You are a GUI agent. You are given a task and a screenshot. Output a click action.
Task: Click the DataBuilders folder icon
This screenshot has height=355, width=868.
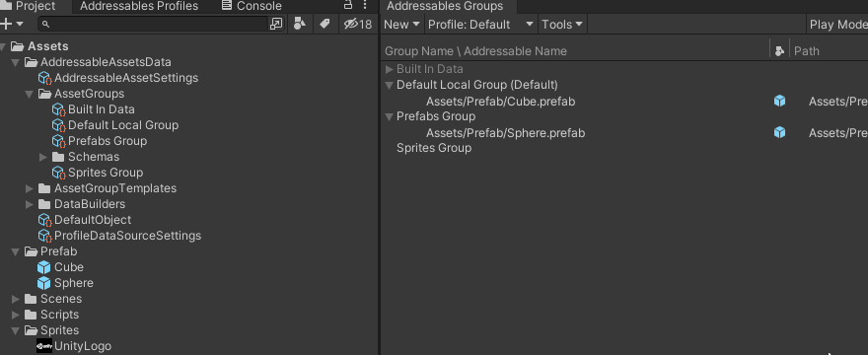pyautogui.click(x=44, y=204)
